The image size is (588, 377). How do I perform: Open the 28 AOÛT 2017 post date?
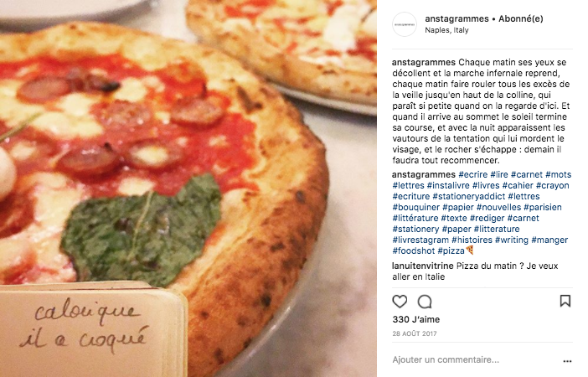coord(415,333)
